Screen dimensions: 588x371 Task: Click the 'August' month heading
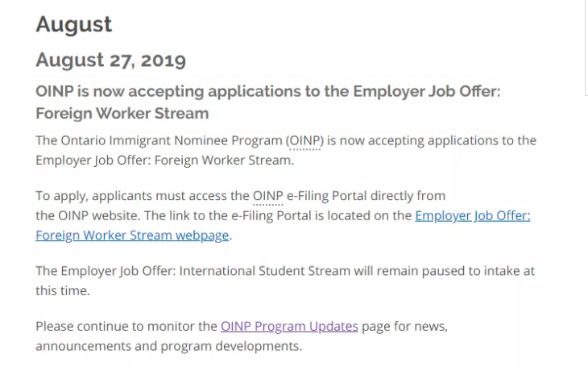pos(74,24)
